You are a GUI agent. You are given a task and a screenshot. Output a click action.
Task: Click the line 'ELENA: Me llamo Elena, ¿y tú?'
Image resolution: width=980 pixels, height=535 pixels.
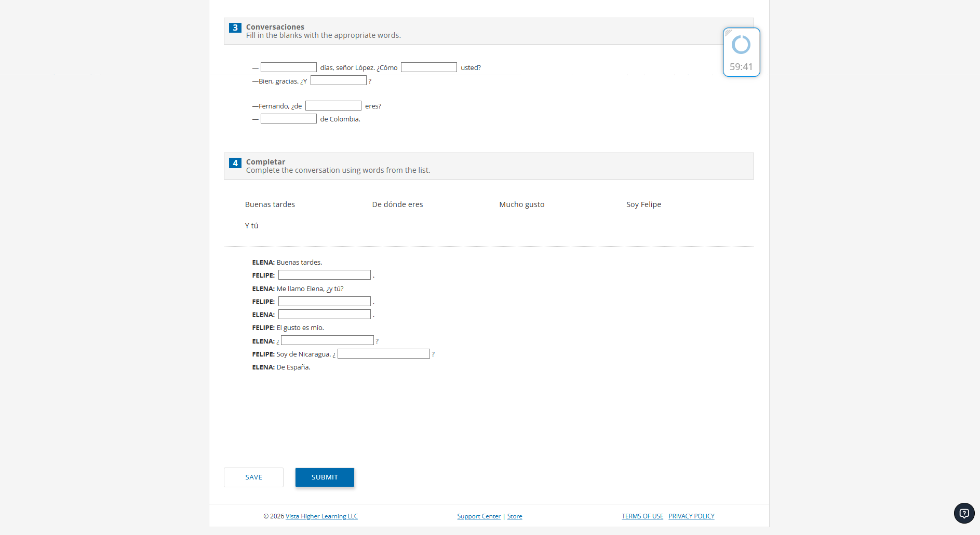[x=298, y=289]
